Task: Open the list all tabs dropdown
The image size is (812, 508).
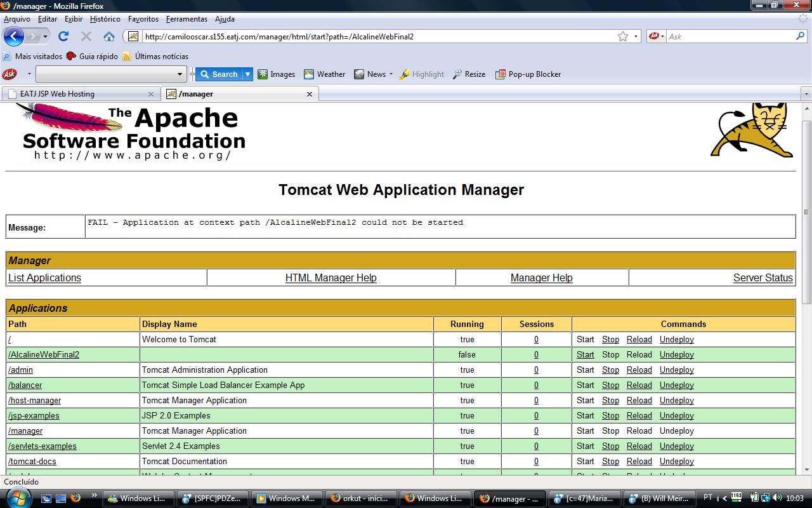Action: click(x=806, y=94)
